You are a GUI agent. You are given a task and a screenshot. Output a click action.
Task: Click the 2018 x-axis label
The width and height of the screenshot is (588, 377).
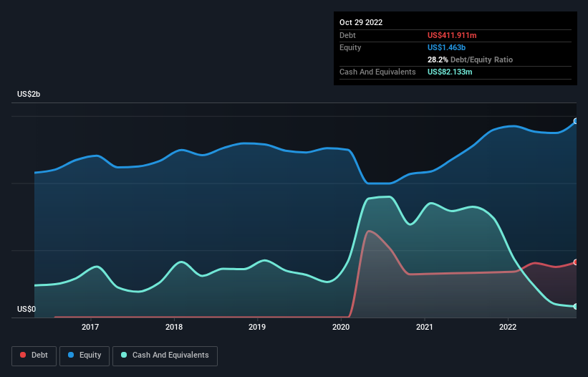click(x=174, y=327)
